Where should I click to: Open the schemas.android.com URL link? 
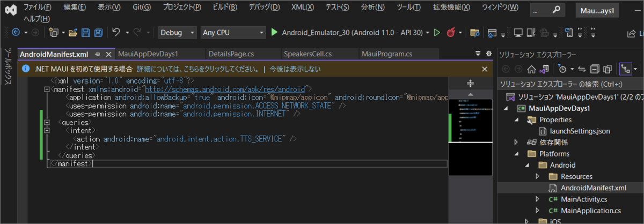225,88
